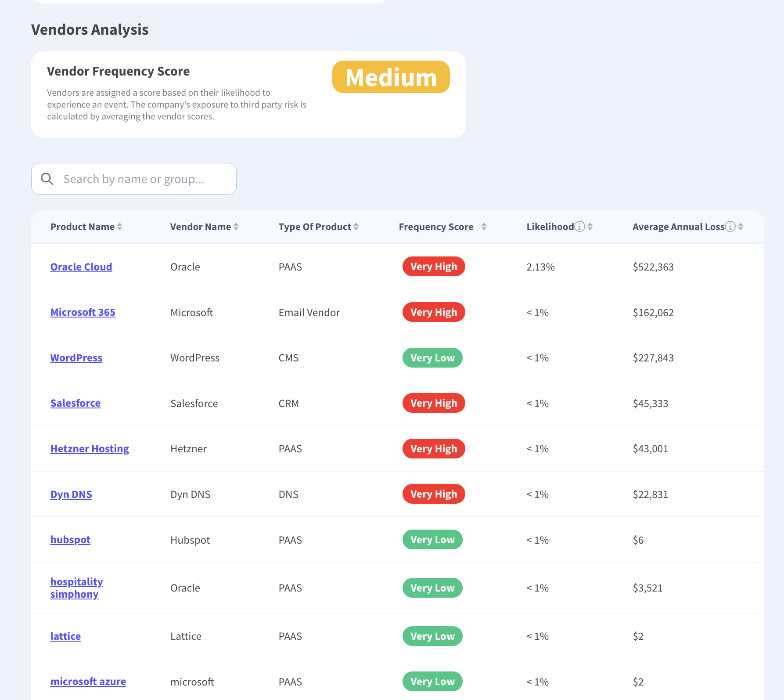Click the DNS product type cell
784x700 pixels.
pos(288,494)
